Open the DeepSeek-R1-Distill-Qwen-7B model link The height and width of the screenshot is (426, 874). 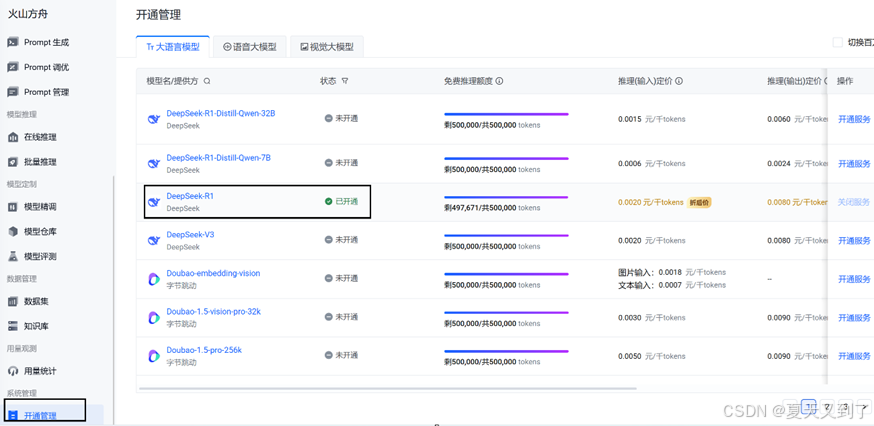point(218,158)
